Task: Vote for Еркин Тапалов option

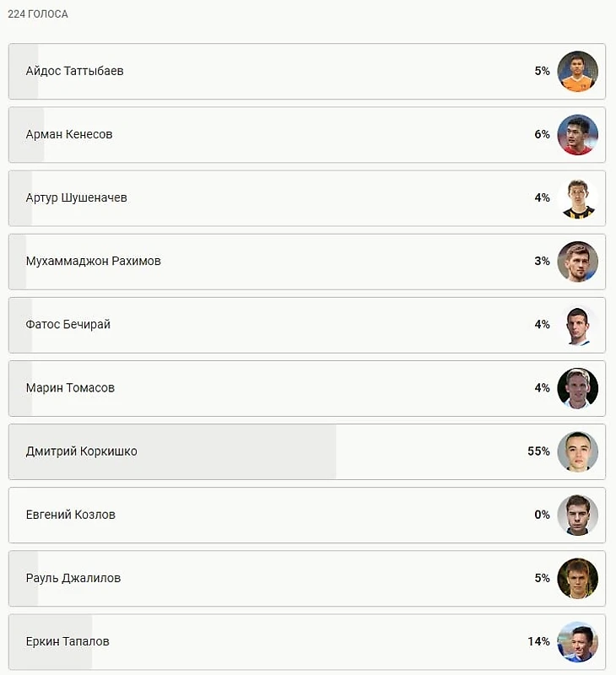Action: click(x=307, y=641)
